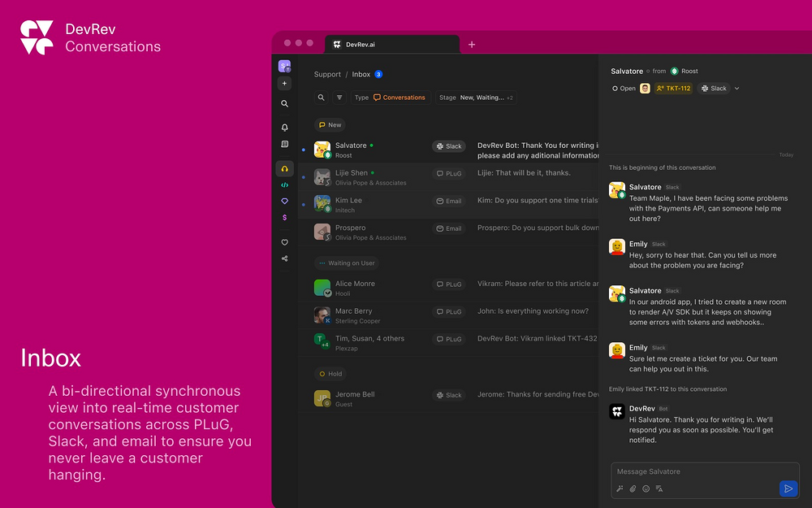
Task: Open Tim, Susan, 4 others conversation
Action: point(448,343)
